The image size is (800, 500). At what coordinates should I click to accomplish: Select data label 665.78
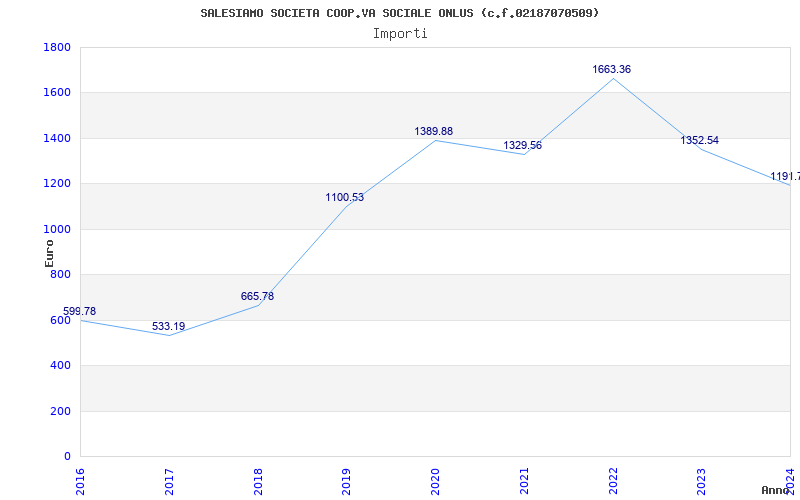(x=257, y=296)
